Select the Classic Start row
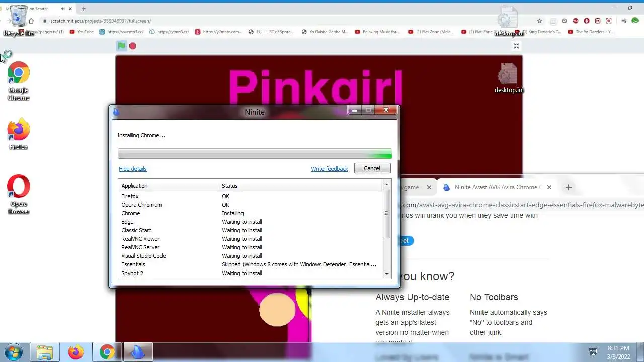Screen dimensions: 644x362 (x=250, y=230)
